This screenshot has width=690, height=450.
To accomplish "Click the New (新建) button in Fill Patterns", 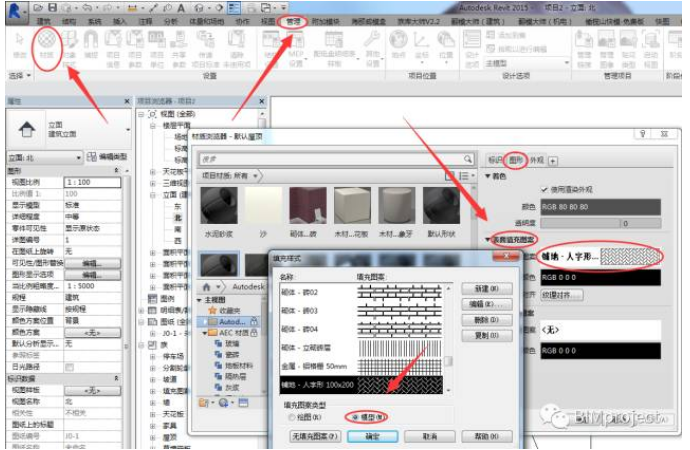I will (487, 289).
